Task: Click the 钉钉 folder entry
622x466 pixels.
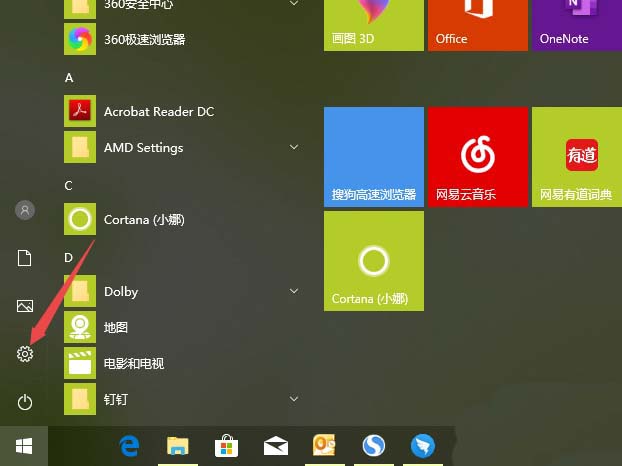Action: pyautogui.click(x=181, y=399)
